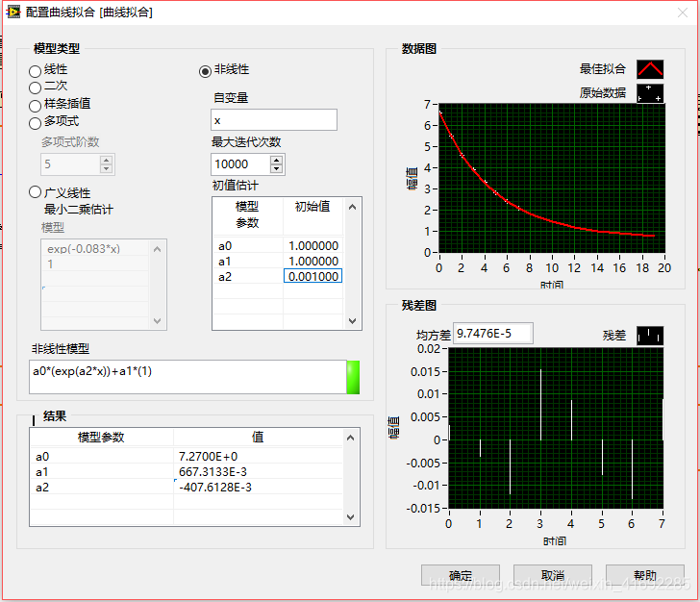Click the result value 7.2700E+0
The height and width of the screenshot is (602, 700).
click(208, 457)
